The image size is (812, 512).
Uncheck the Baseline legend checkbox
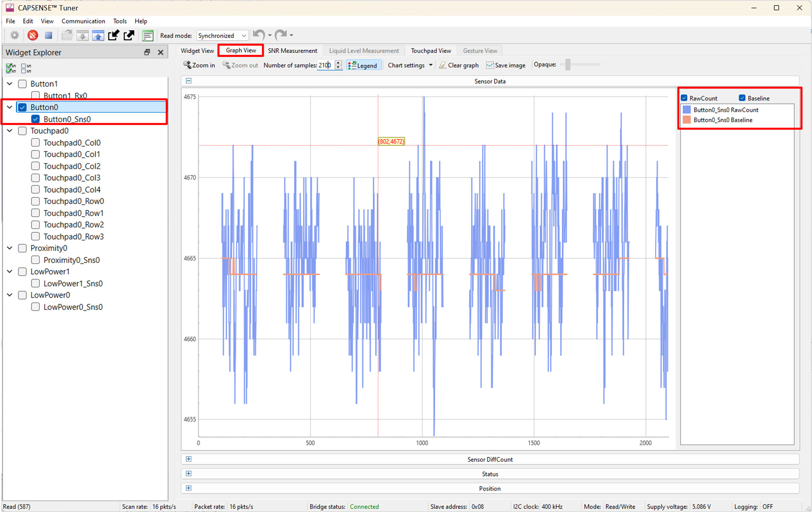(742, 98)
